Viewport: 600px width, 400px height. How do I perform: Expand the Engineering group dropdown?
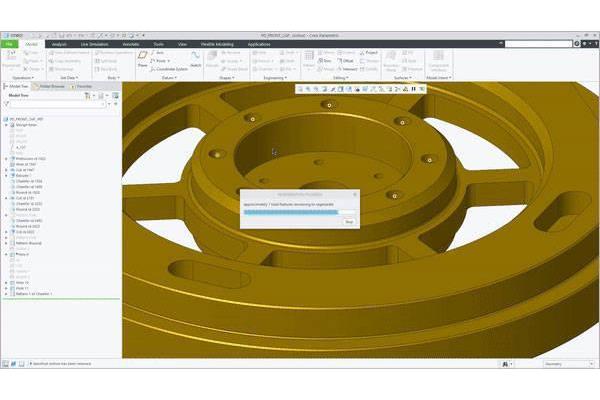(275, 78)
